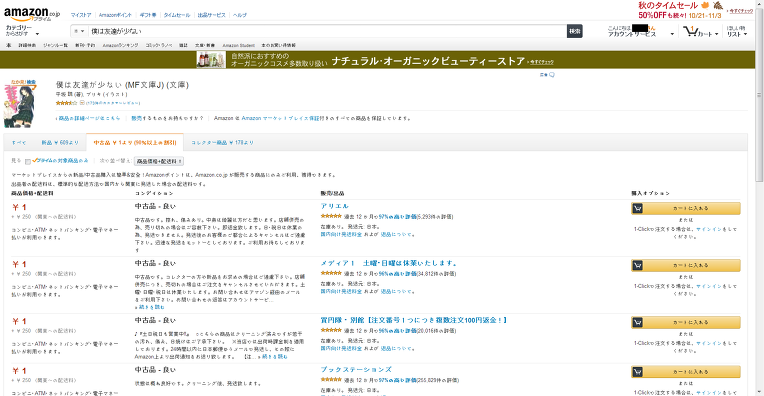Image resolution: width=764 pixels, height=396 pixels.
Task: Click the maple leaf sale icon
Action: (705, 5)
